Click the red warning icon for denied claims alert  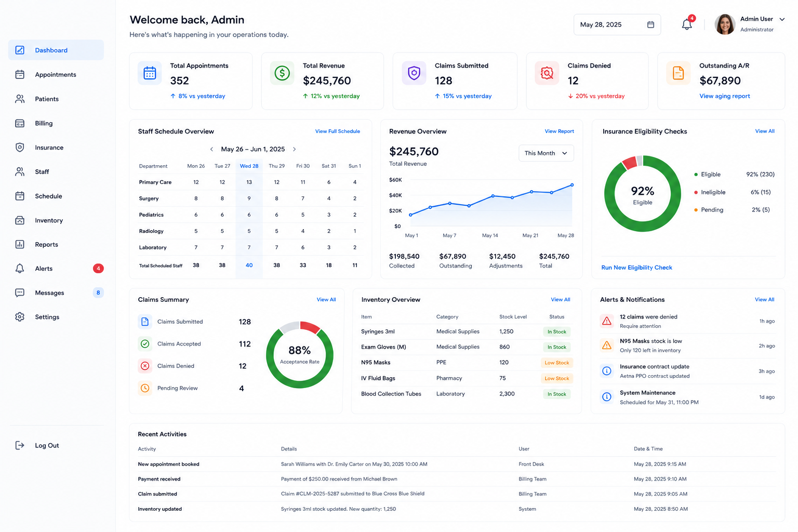click(x=606, y=321)
